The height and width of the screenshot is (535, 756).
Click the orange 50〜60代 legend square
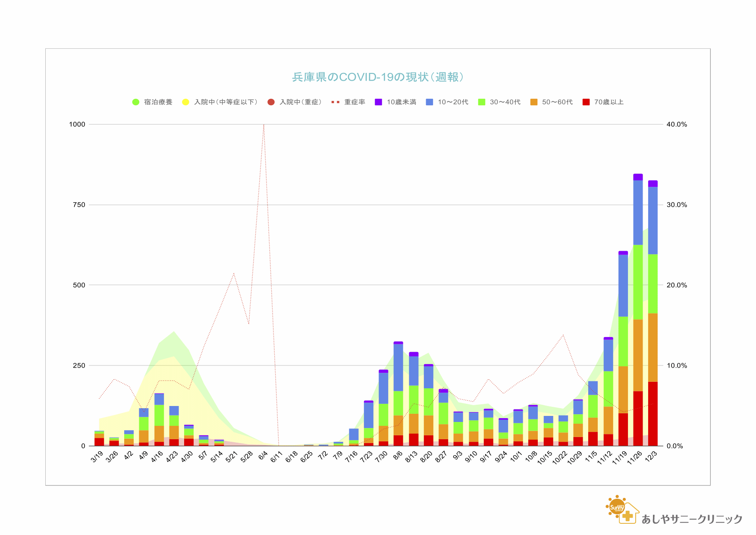coord(534,102)
